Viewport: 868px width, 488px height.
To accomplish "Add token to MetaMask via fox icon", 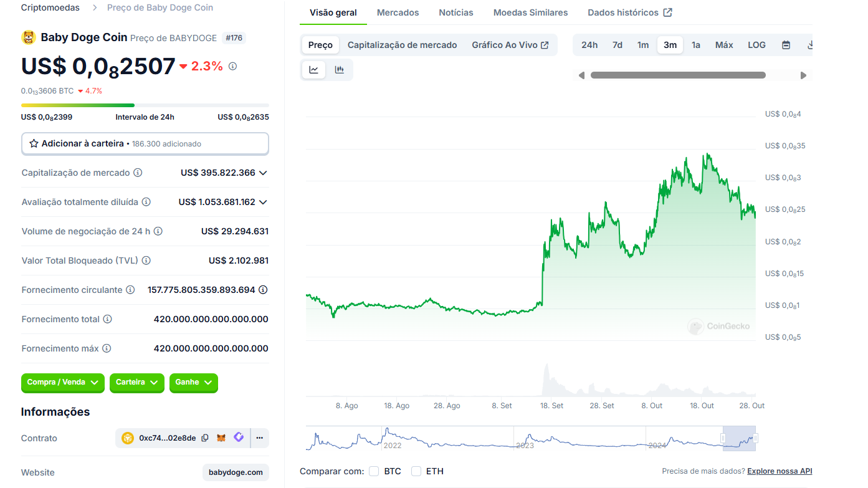I will pos(221,438).
